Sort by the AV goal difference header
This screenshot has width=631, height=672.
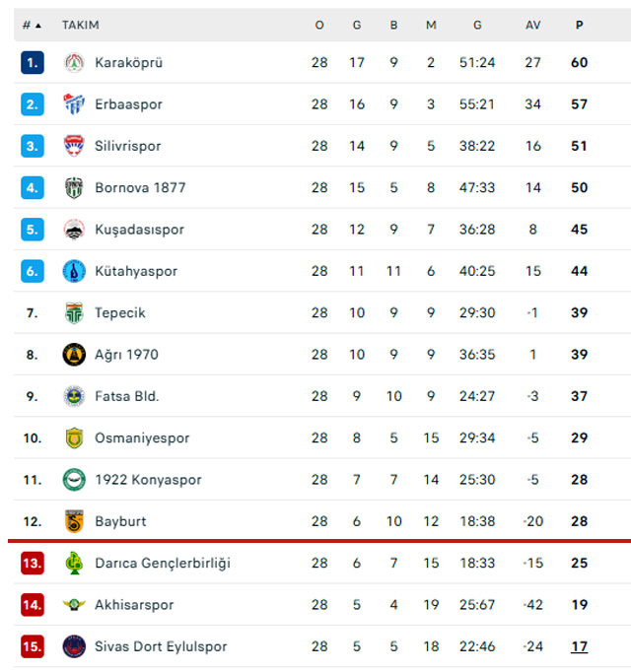(533, 26)
